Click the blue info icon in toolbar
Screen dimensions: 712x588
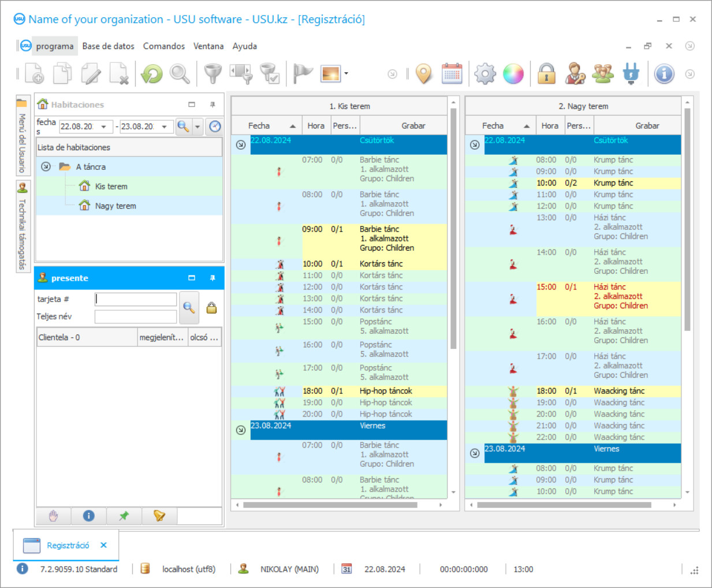point(664,74)
